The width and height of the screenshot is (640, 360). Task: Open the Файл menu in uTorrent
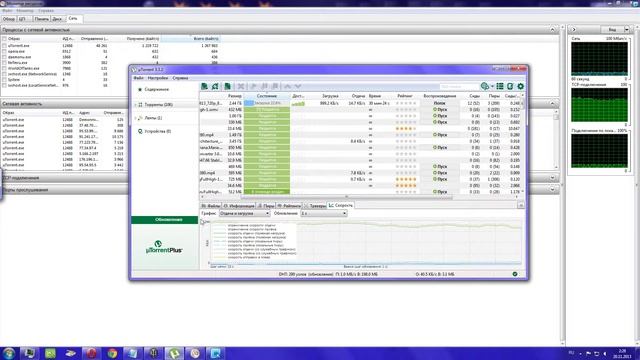138,78
